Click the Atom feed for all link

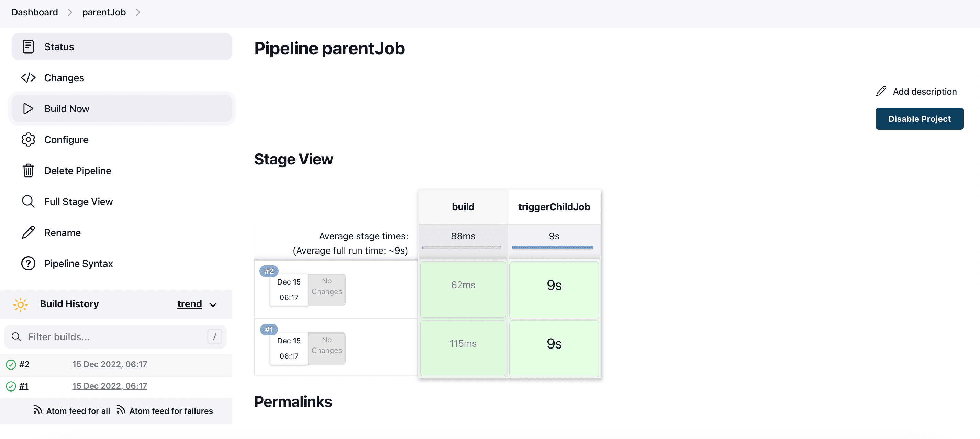[78, 411]
